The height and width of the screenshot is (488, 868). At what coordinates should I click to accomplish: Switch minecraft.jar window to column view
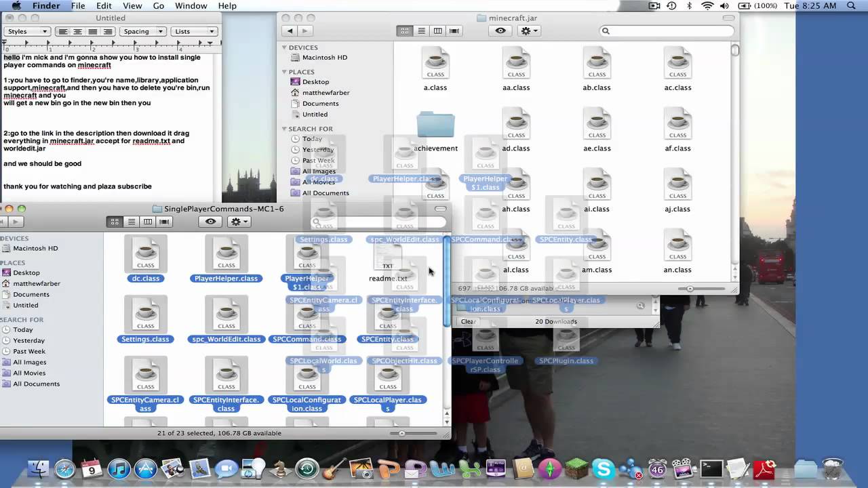click(x=438, y=30)
